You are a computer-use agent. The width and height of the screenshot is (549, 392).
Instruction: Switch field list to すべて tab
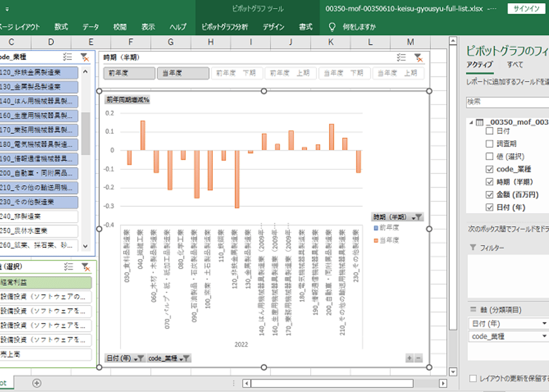[x=515, y=64]
